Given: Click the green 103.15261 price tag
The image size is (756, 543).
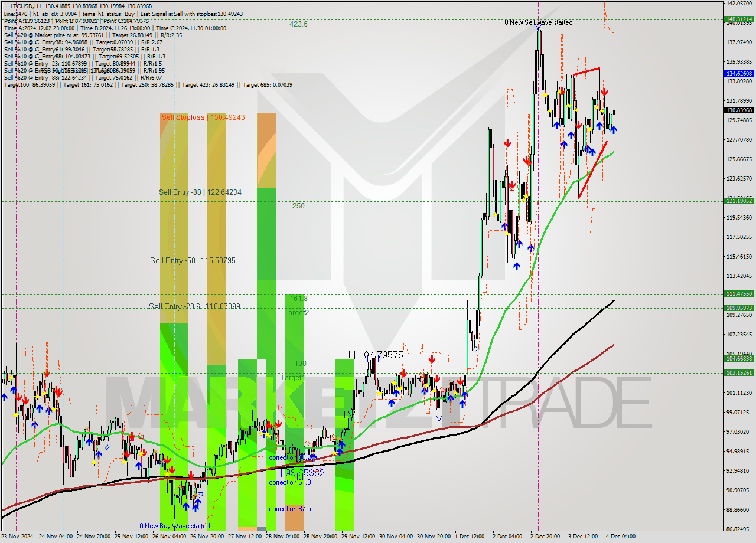Looking at the screenshot, I should pos(739,373).
